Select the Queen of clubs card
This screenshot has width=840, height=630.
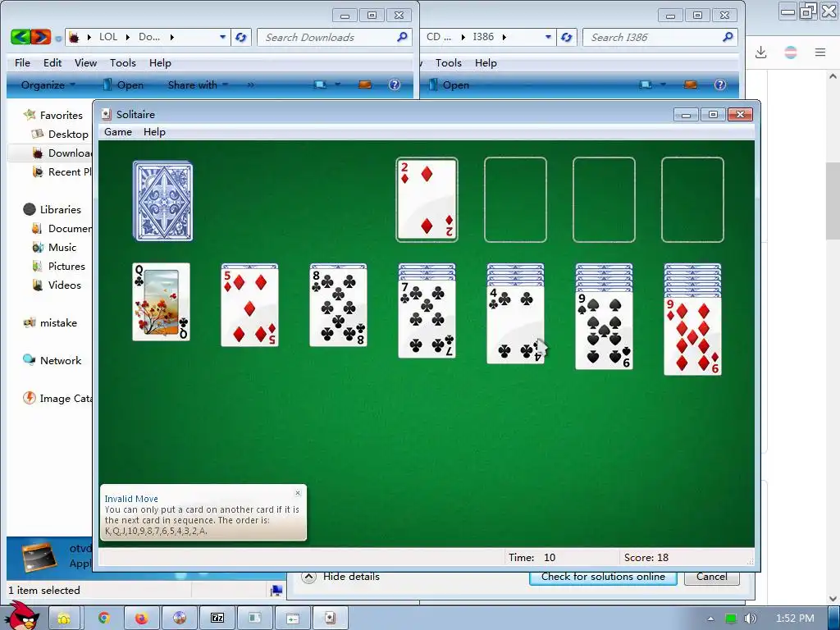point(162,302)
